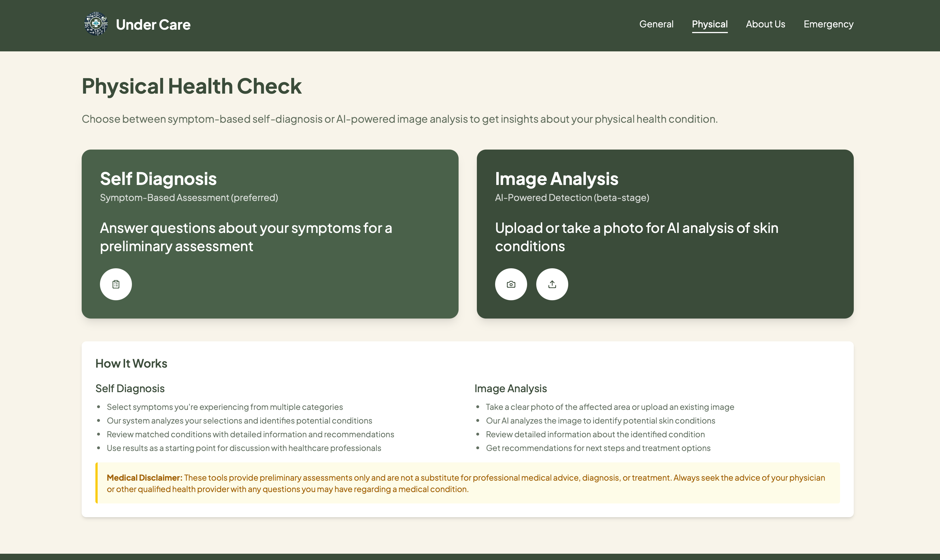This screenshot has width=940, height=560.
Task: Go to the About Us page
Action: coord(765,24)
